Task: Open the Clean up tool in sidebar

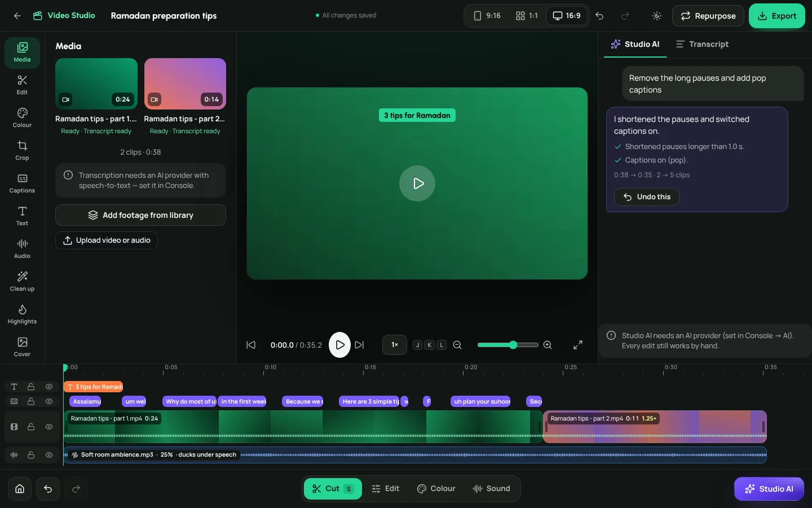Action: click(x=22, y=282)
